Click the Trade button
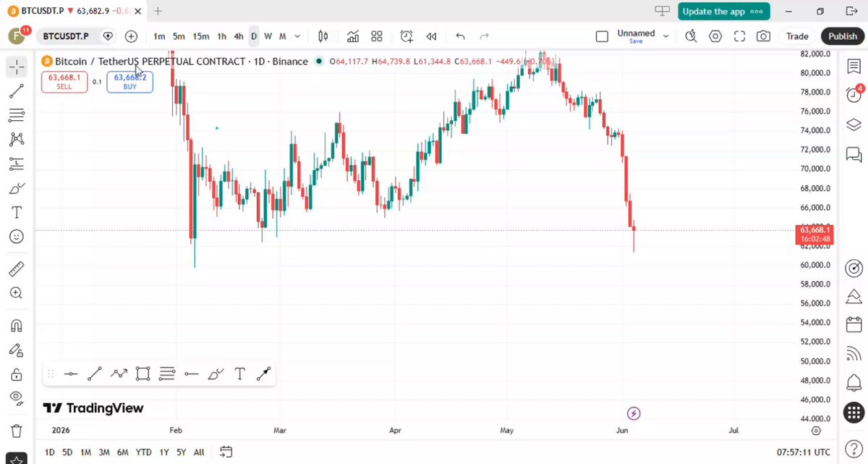 click(x=797, y=36)
